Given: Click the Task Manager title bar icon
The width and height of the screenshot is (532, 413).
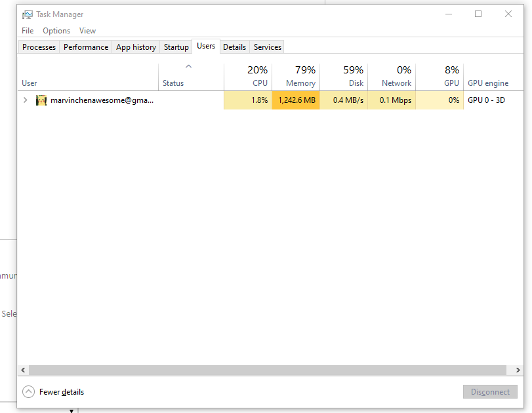Looking at the screenshot, I should pos(28,14).
